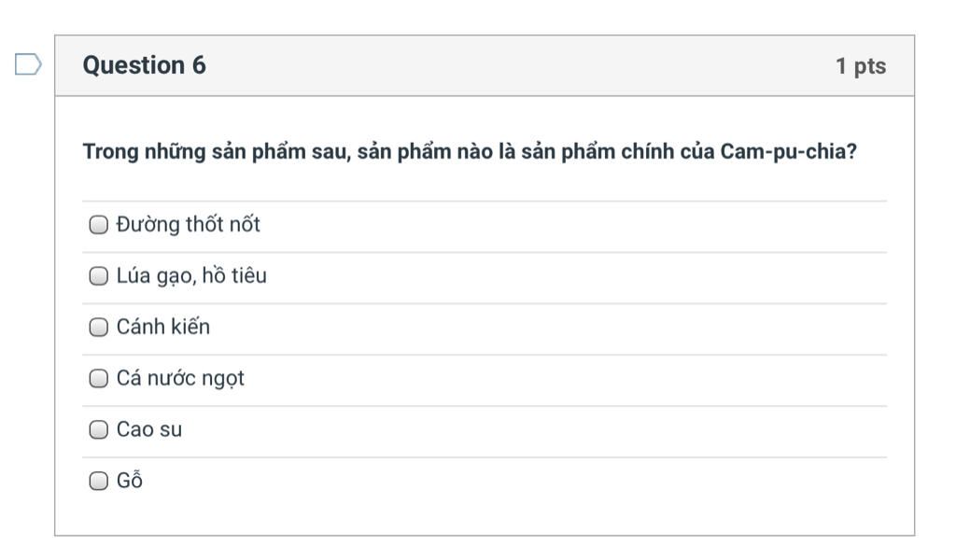956x560 pixels.
Task: Click the 'Gỗ' answer label text
Action: (x=130, y=482)
